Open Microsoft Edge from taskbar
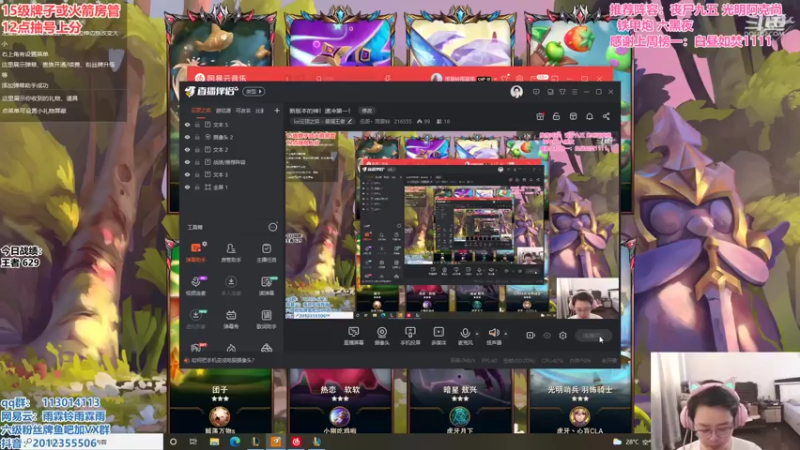Screen dimensions: 800x450 235,441
